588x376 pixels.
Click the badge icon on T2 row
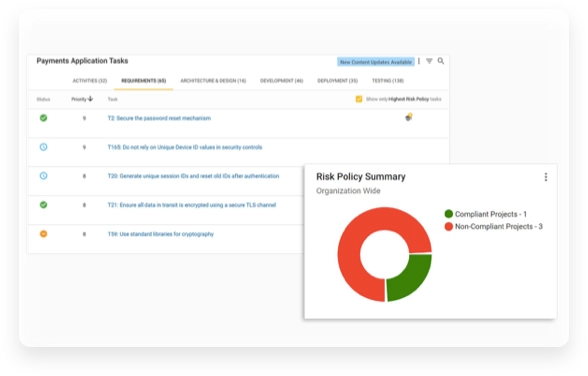click(x=409, y=117)
